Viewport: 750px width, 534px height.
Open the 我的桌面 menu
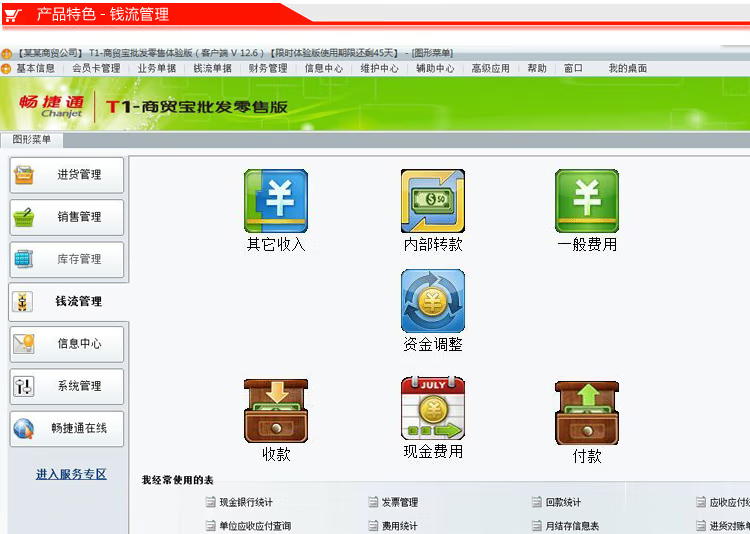point(628,68)
